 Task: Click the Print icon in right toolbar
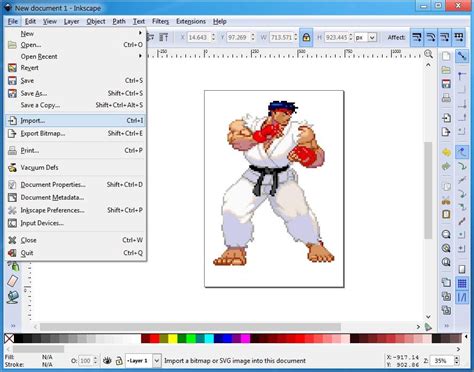pyautogui.click(x=446, y=98)
